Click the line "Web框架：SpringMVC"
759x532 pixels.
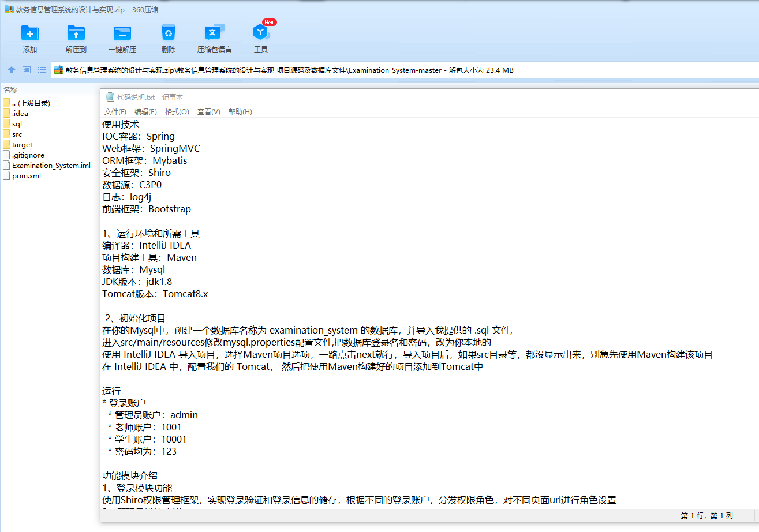tap(151, 148)
